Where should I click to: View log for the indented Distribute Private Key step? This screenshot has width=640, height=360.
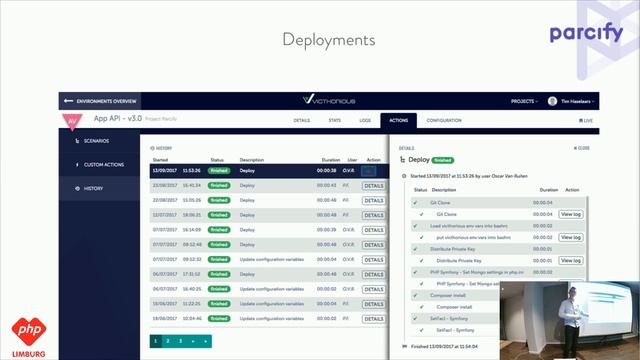click(x=571, y=260)
